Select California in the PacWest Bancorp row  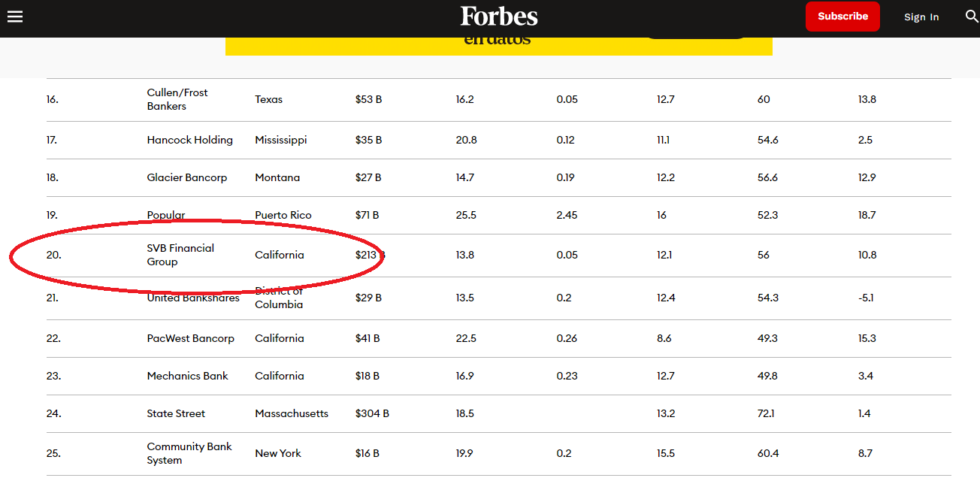coord(280,338)
